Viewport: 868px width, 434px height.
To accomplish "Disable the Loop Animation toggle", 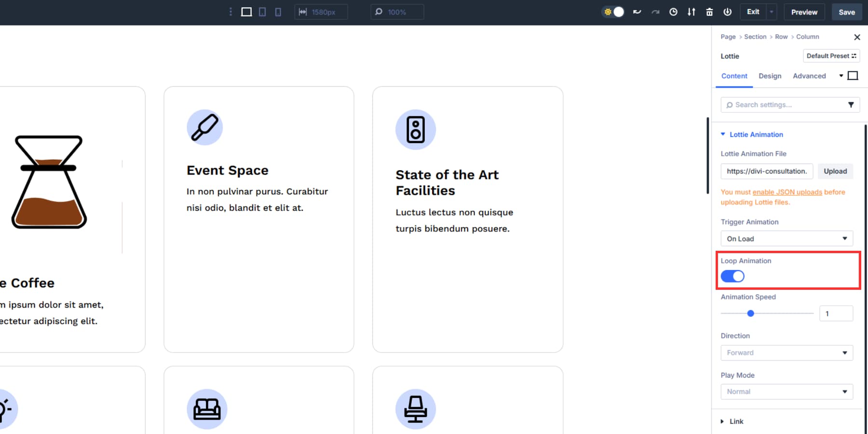I will [x=732, y=276].
